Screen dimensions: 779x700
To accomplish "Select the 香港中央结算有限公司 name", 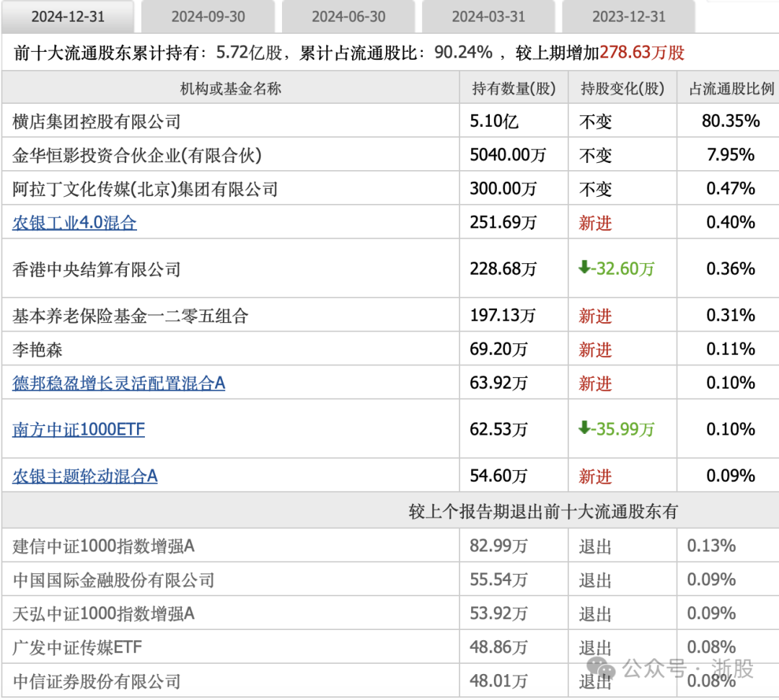I will pos(97,270).
